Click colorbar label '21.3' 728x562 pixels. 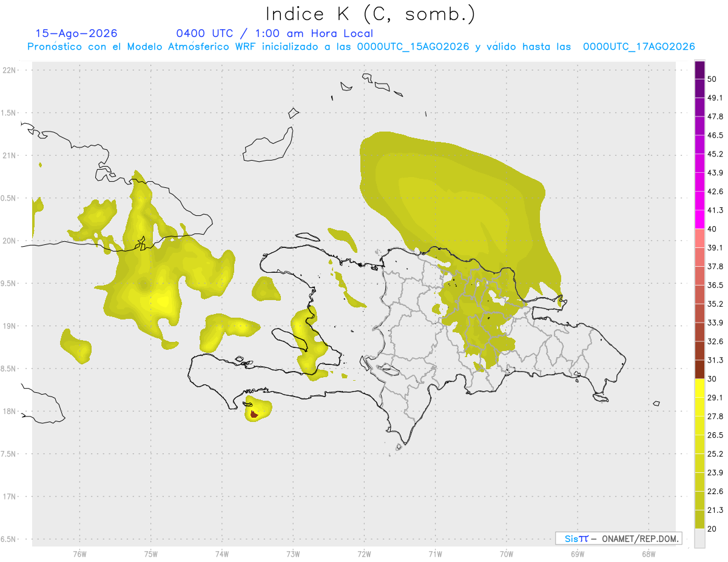click(x=715, y=510)
